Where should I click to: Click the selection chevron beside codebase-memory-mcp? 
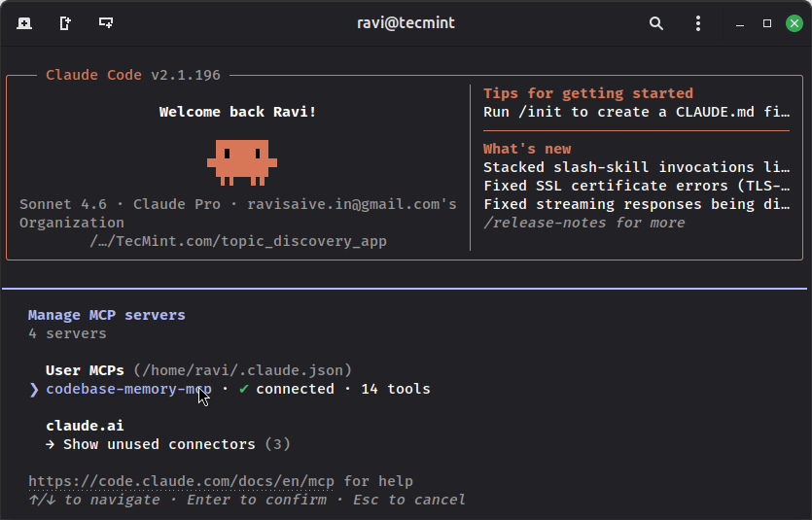pyautogui.click(x=34, y=390)
